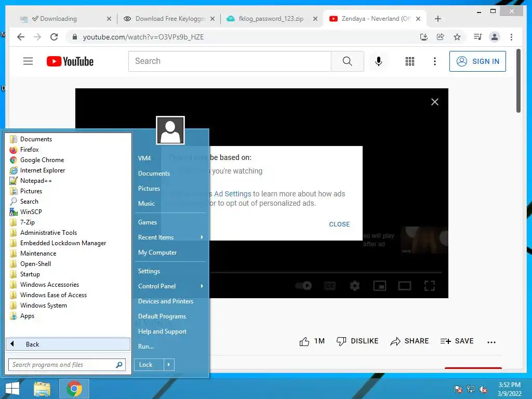Viewport: 532px width, 399px height.
Task: Toggle closed captions in player
Action: (x=330, y=286)
